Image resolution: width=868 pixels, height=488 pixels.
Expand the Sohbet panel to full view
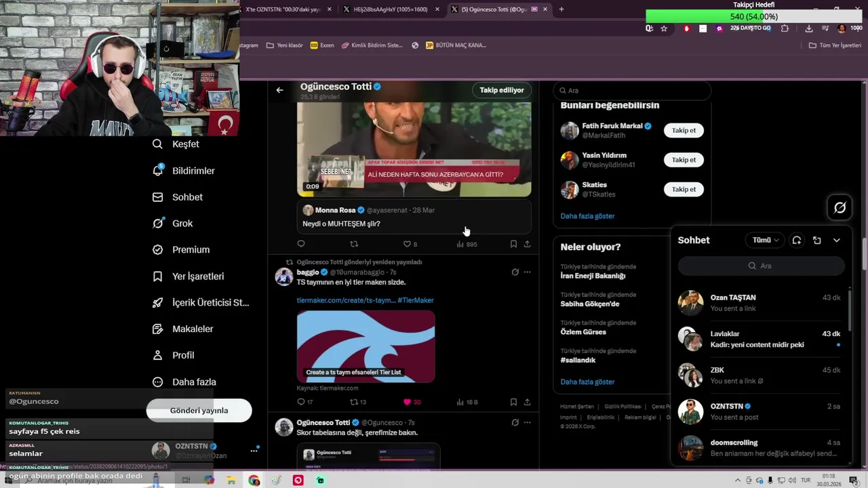coord(817,240)
